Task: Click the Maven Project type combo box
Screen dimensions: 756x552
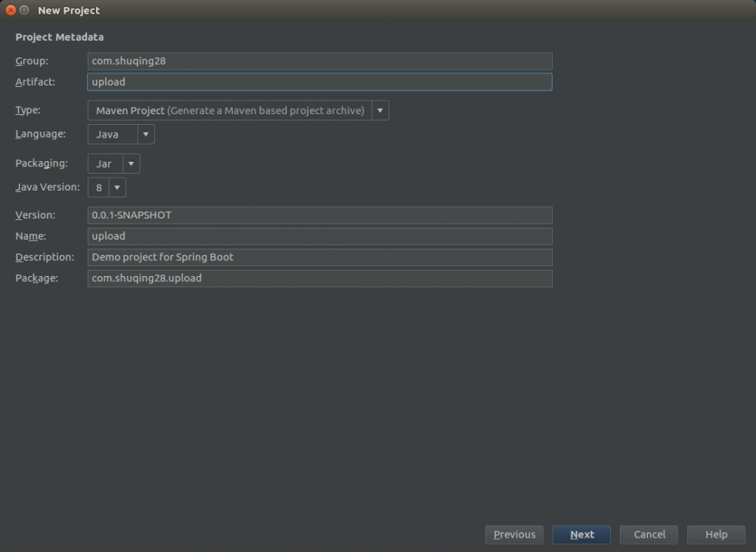Action: click(229, 110)
